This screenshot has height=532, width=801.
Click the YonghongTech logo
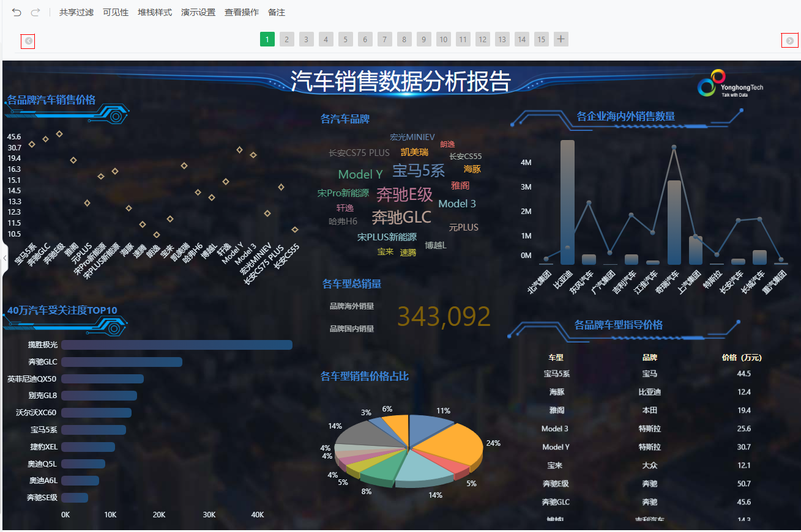731,84
